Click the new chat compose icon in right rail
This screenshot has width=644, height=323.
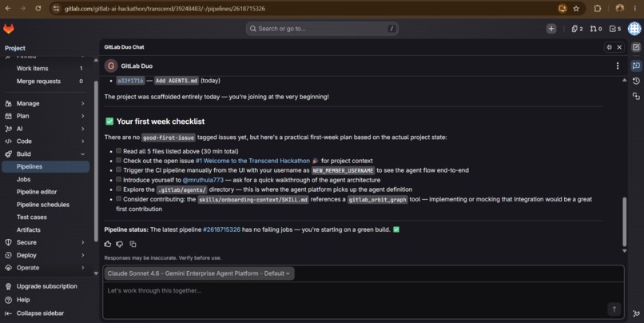click(x=636, y=47)
